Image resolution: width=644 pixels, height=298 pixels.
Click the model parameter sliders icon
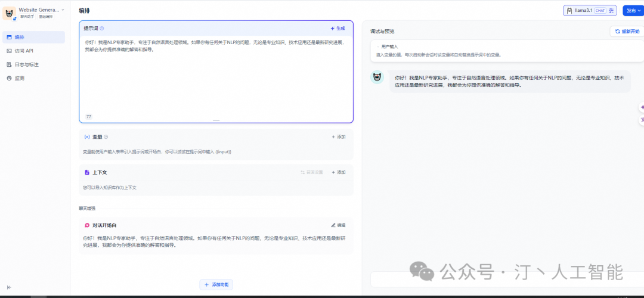611,11
